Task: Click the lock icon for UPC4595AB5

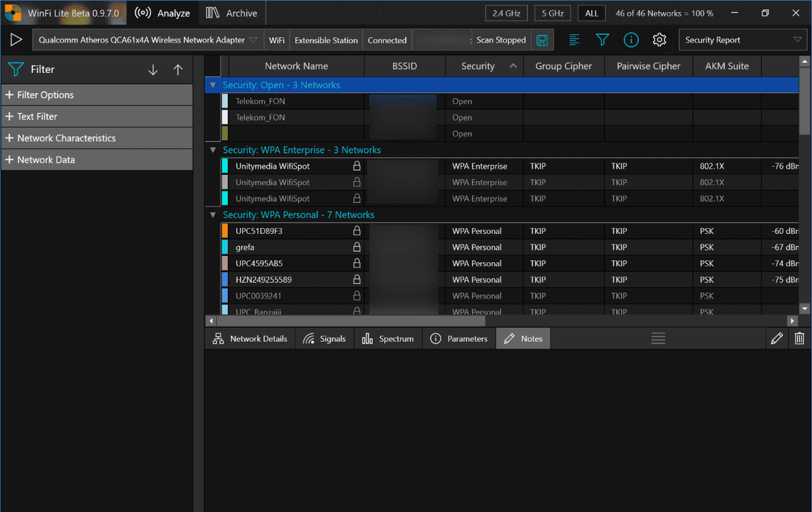Action: coord(357,263)
